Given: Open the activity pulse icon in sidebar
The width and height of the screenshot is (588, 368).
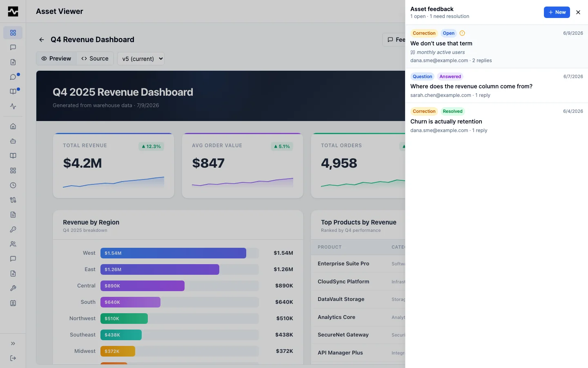Looking at the screenshot, I should pos(13,106).
